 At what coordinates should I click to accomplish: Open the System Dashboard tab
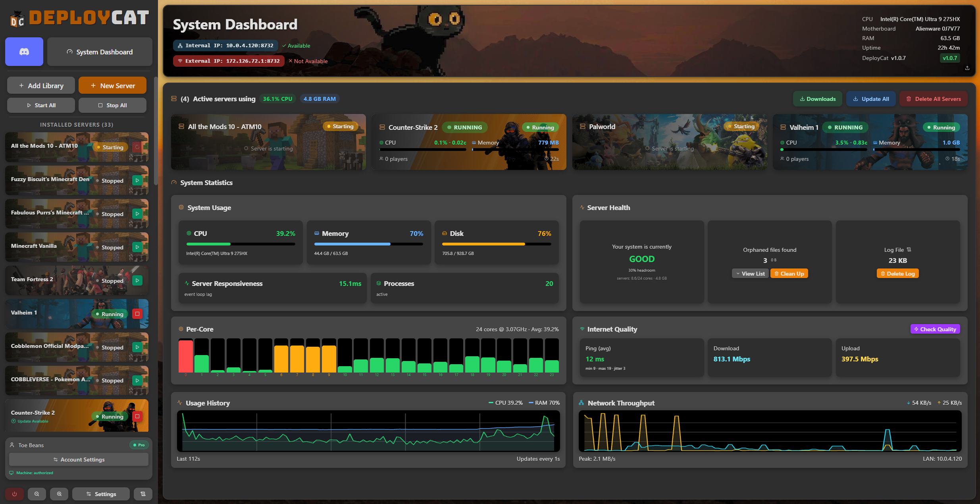pyautogui.click(x=100, y=52)
